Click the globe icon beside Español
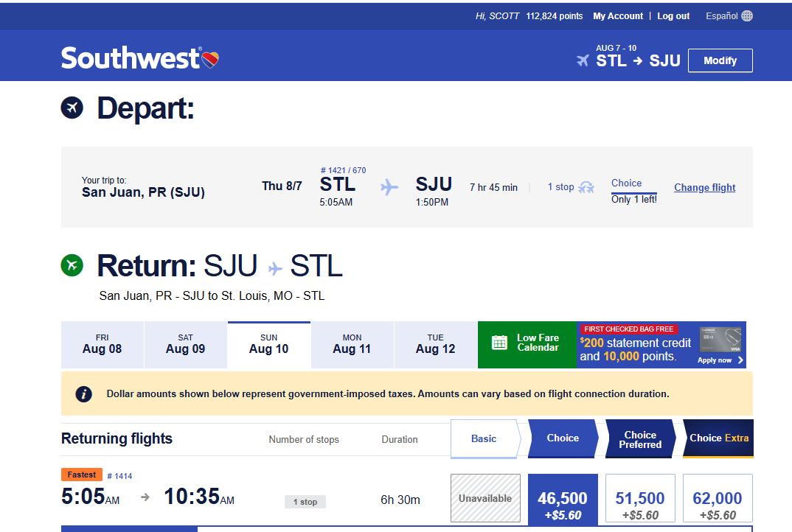The image size is (792, 532). (747, 16)
